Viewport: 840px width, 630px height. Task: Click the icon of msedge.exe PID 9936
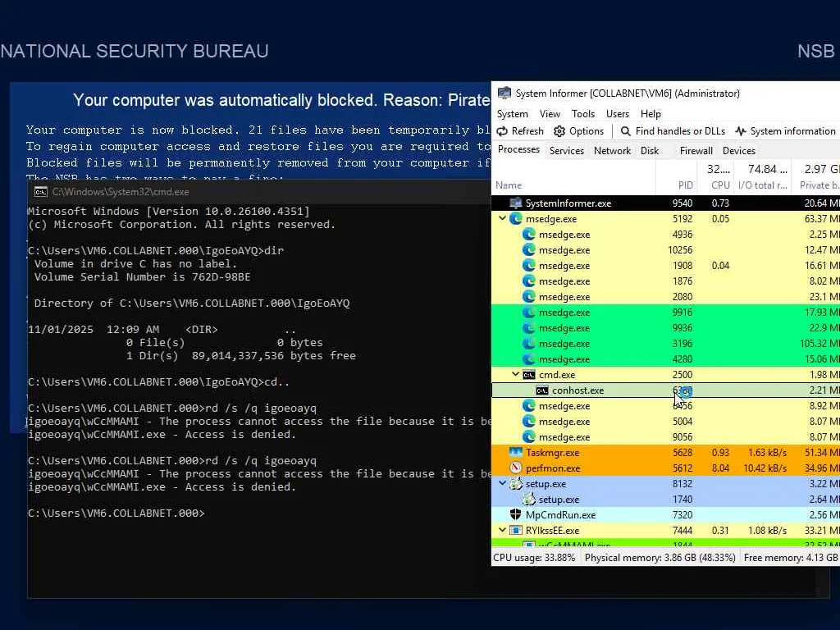click(529, 328)
